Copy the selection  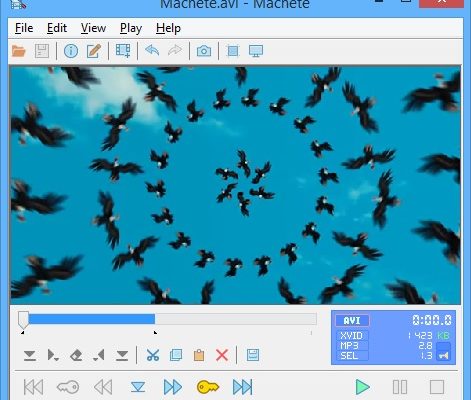[176, 355]
